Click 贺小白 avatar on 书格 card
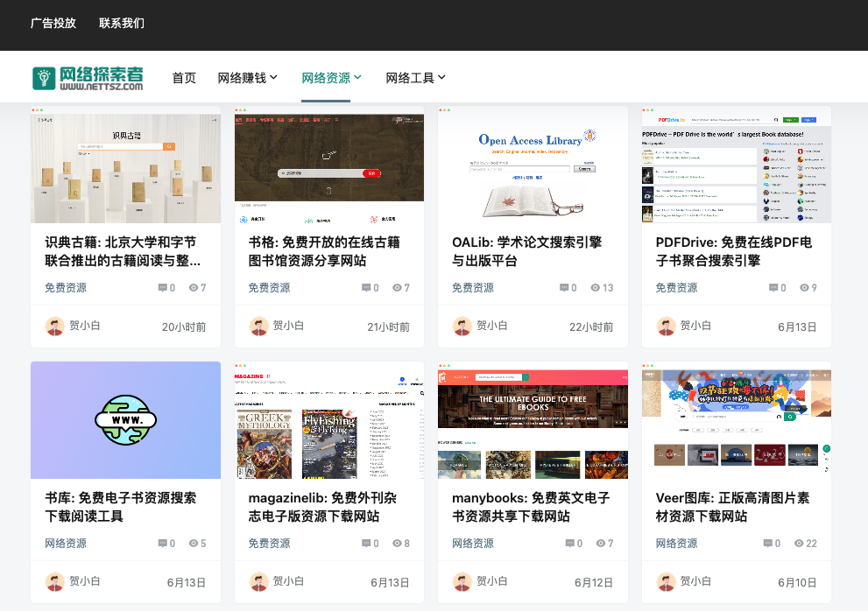The height and width of the screenshot is (611, 868). click(x=258, y=327)
